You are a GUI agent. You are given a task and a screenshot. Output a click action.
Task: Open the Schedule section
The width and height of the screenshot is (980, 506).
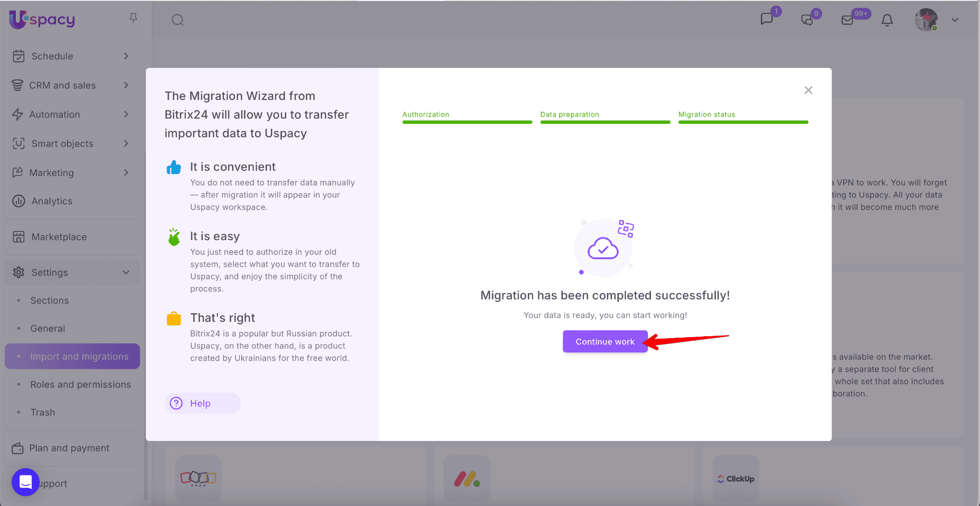point(53,56)
